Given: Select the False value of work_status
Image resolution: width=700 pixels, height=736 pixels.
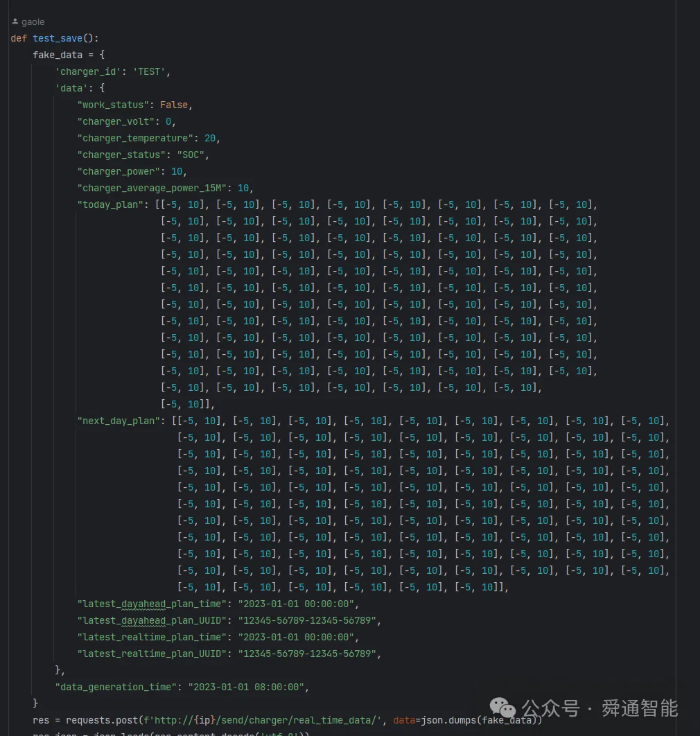Looking at the screenshot, I should [x=174, y=105].
